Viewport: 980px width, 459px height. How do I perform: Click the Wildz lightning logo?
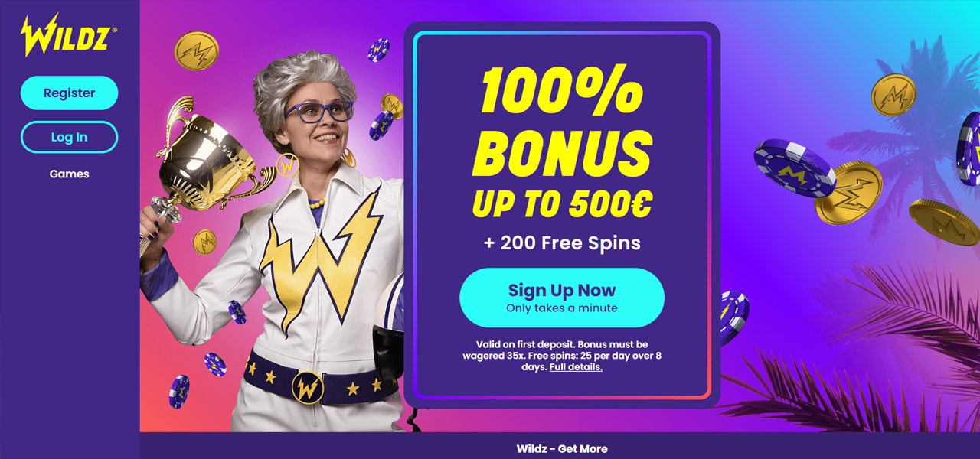pyautogui.click(x=69, y=36)
